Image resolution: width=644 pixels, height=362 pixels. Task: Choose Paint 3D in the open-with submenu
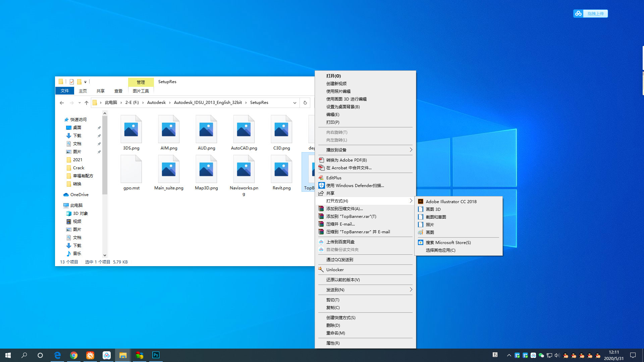(433, 209)
